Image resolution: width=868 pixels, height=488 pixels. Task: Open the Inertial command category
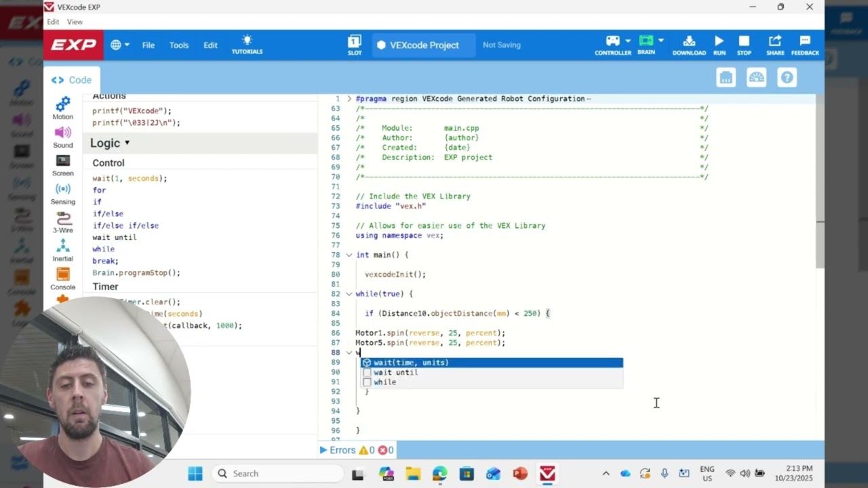click(62, 251)
